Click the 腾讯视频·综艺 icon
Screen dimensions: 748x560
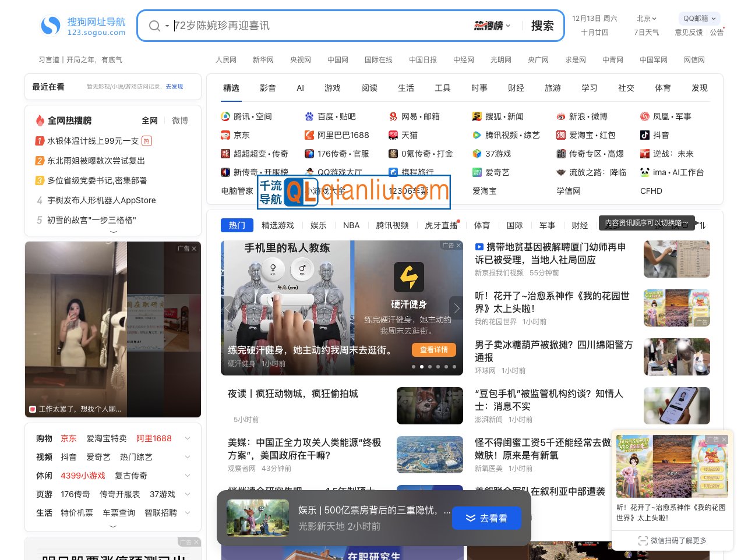(478, 135)
